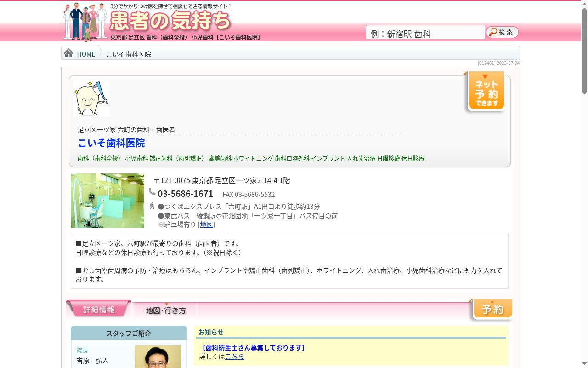Image resolution: width=588 pixels, height=368 pixels.
Task: Click the phone number 03-5686-1671
Action: [186, 194]
